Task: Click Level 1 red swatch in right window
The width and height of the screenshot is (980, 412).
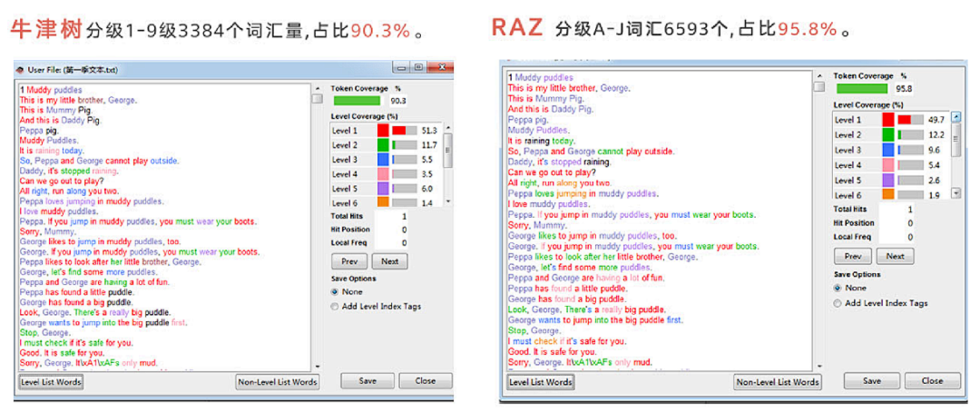Action: pos(888,120)
